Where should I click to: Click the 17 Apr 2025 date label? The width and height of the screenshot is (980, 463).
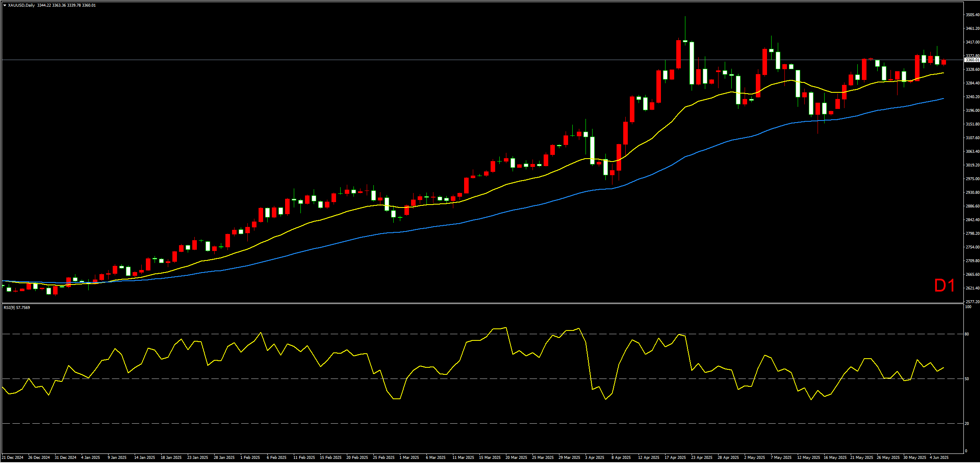point(675,458)
